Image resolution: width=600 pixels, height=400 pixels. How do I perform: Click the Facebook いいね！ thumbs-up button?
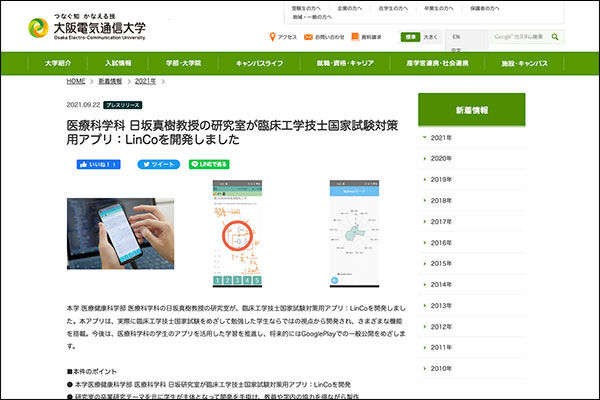[99, 164]
